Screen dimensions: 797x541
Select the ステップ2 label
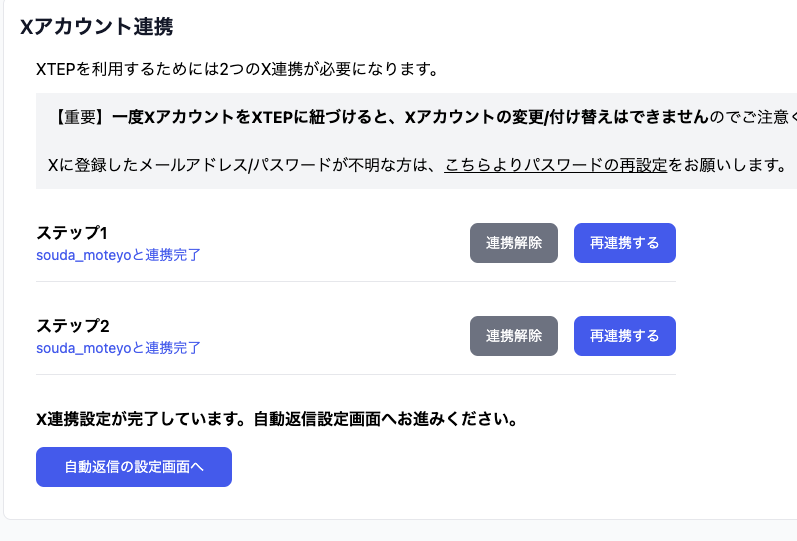pos(72,326)
